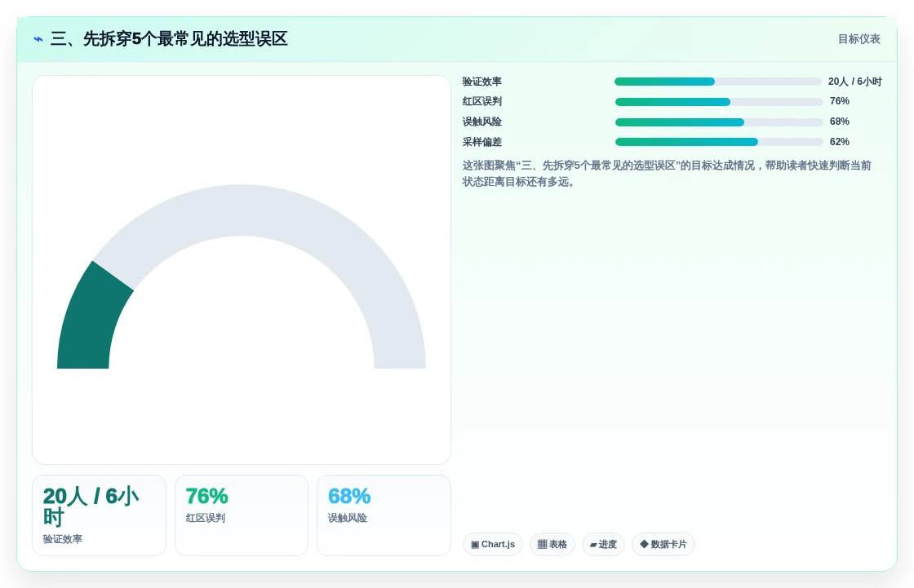Image resolution: width=914 pixels, height=588 pixels.
Task: Click the lightning icon beside the heading
Action: (x=38, y=39)
